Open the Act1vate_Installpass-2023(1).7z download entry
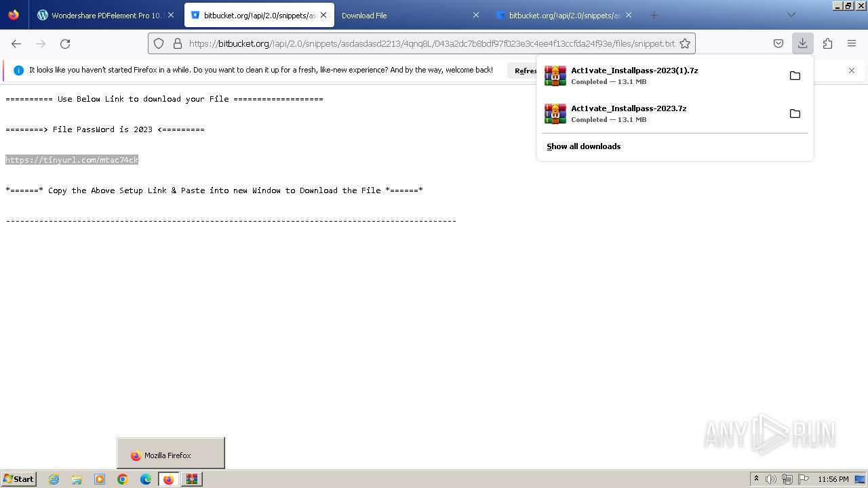The height and width of the screenshot is (488, 868). click(660, 75)
